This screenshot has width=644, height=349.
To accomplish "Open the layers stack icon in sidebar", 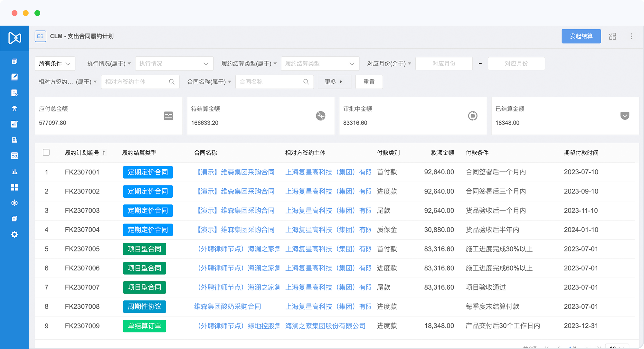I will pos(14,108).
